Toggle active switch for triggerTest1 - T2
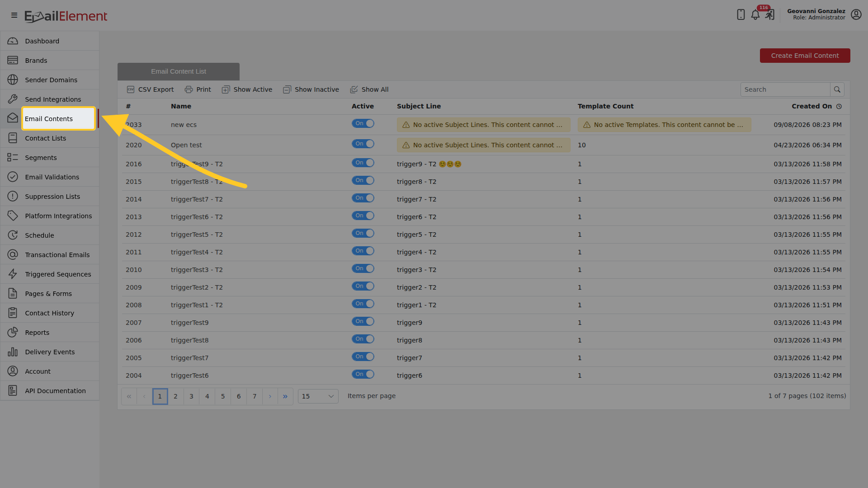 (x=363, y=304)
